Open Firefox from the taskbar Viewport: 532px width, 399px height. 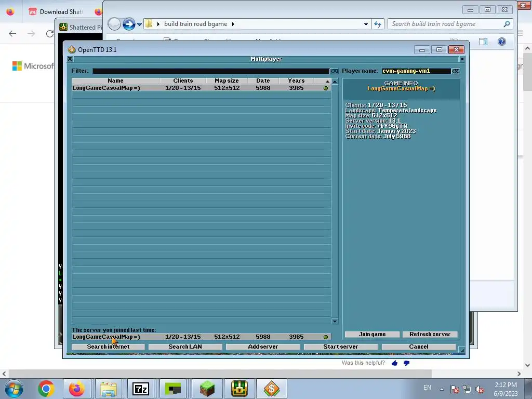pyautogui.click(x=77, y=389)
